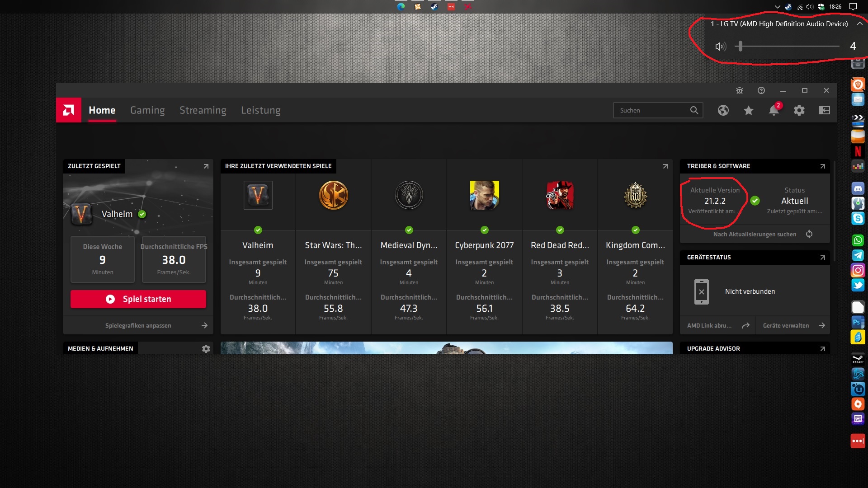This screenshot has height=488, width=868.
Task: Expand the Gerätestatus panel arrow
Action: [x=823, y=258]
